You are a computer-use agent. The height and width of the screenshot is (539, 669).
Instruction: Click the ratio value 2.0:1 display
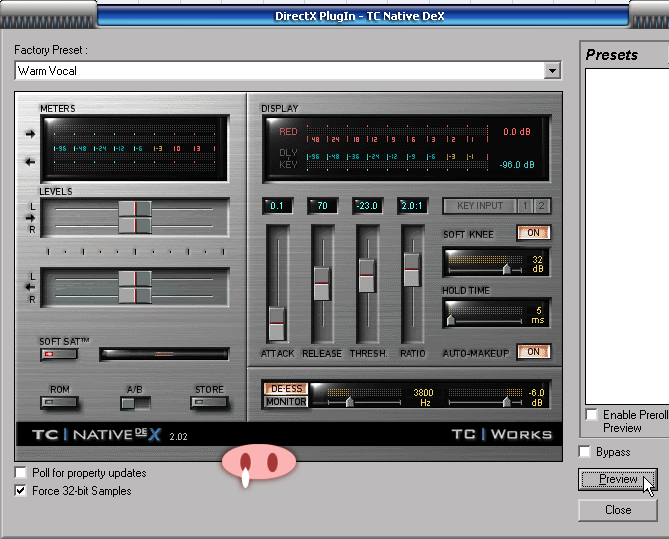pos(412,206)
